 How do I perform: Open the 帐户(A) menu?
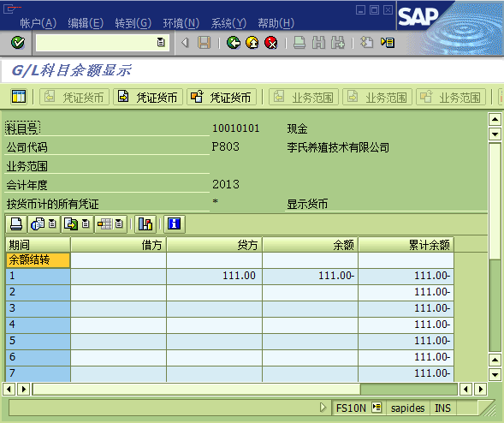click(x=38, y=23)
